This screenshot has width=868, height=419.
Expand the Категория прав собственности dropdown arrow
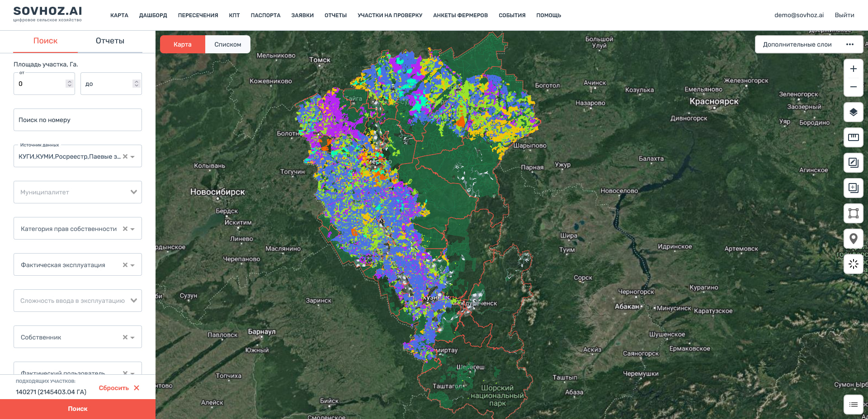click(x=132, y=229)
